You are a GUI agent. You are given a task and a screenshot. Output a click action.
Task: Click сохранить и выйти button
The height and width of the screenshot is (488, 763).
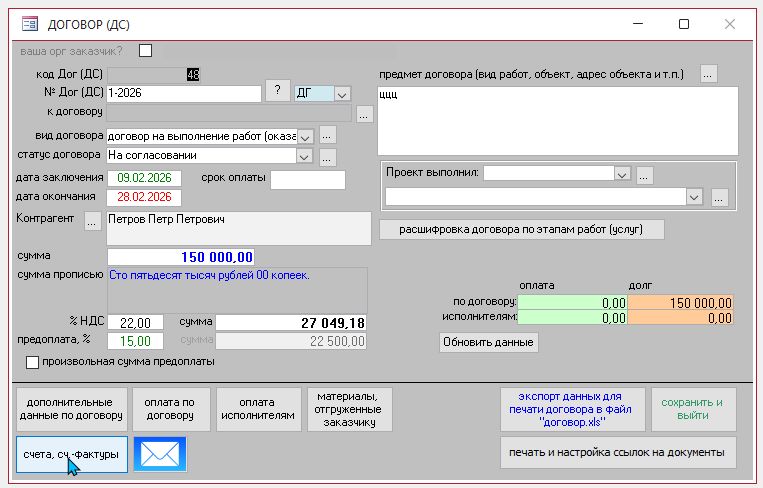(x=692, y=407)
